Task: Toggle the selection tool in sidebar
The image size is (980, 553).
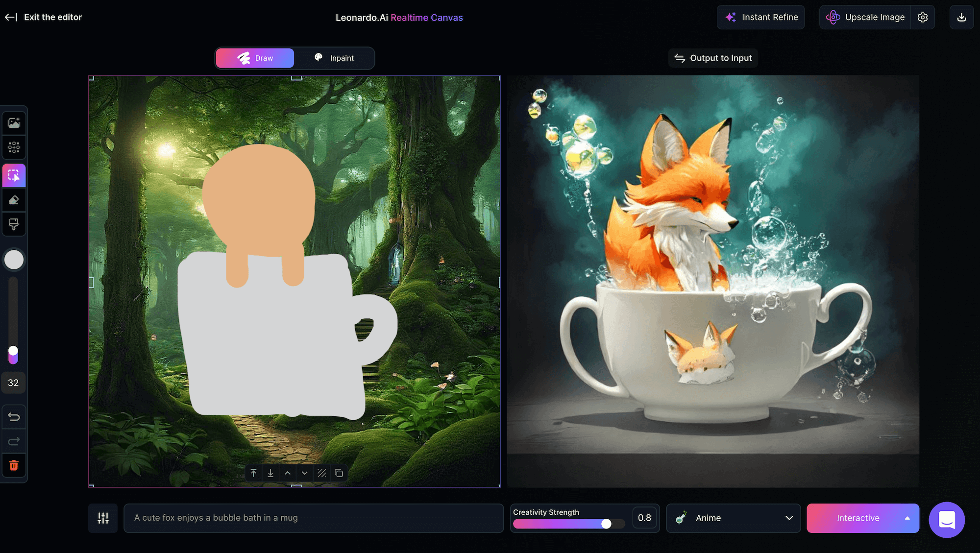Action: coord(14,175)
